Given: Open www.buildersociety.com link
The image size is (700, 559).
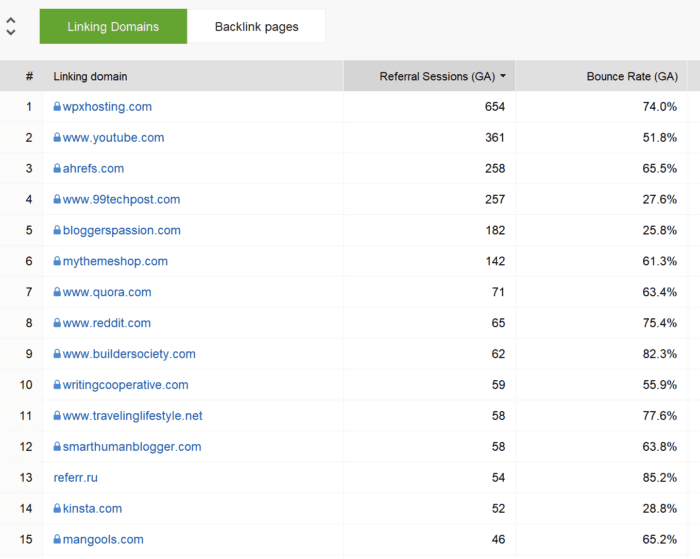Looking at the screenshot, I should 129,354.
